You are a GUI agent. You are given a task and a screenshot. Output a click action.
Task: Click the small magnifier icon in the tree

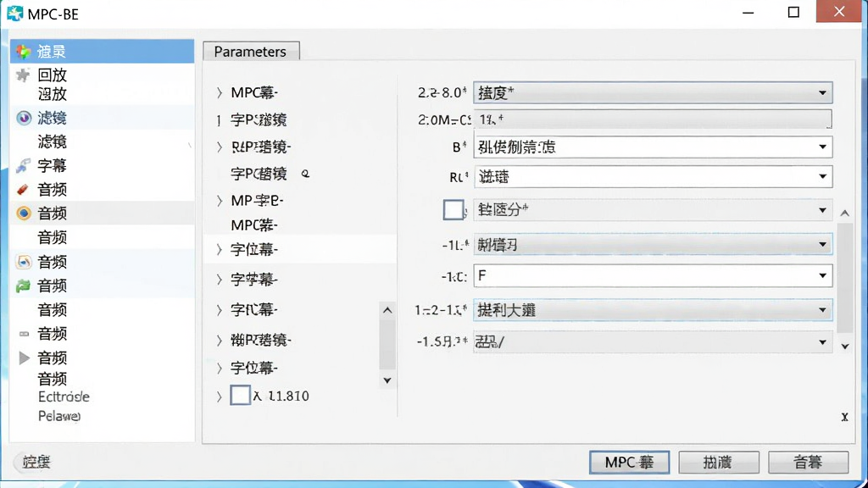click(305, 174)
